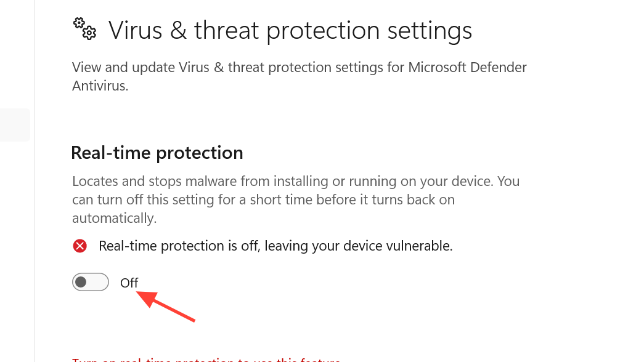Click the "can turn off this setting" line
This screenshot has height=362, width=644.
[x=148, y=199]
